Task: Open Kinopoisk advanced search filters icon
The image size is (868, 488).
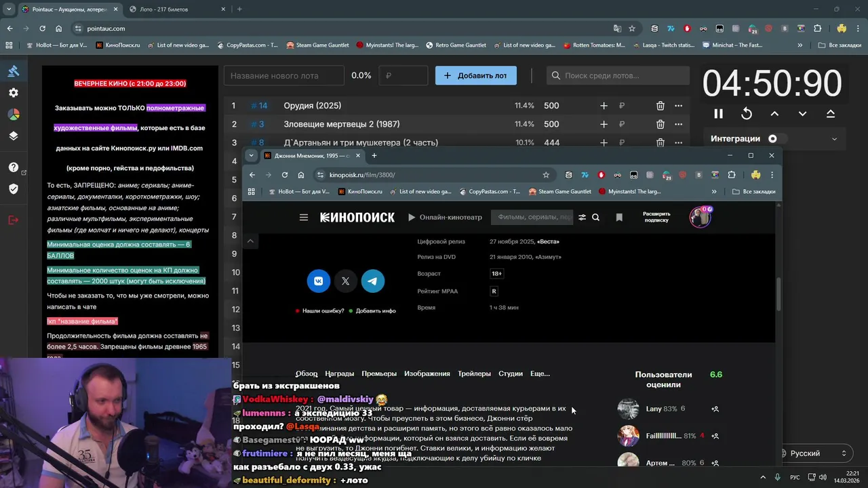Action: tap(582, 218)
